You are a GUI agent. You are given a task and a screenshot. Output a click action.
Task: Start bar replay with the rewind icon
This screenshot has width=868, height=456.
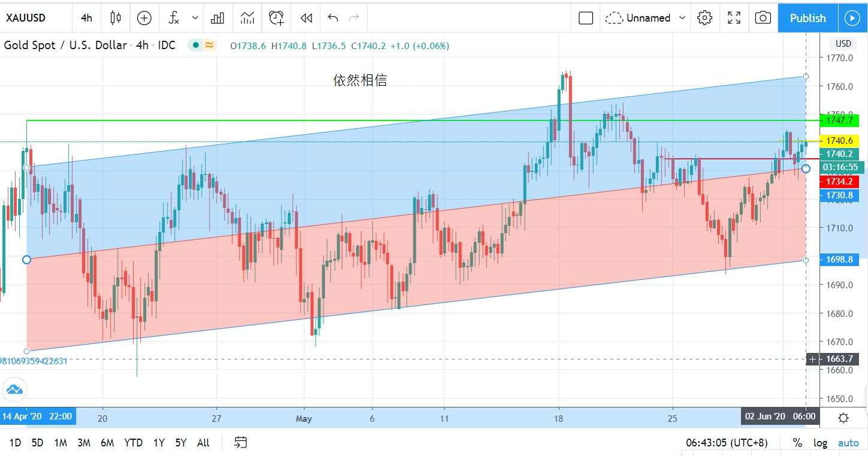(x=306, y=18)
